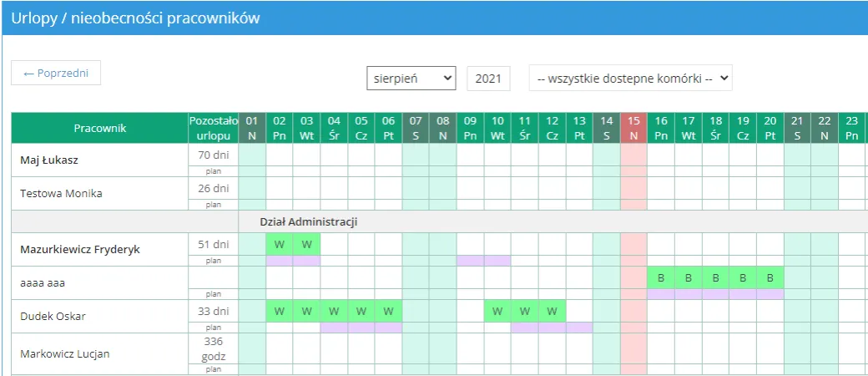Screen dimensions: 868x376
Task: Click the year field showing 2021
Action: coord(488,79)
